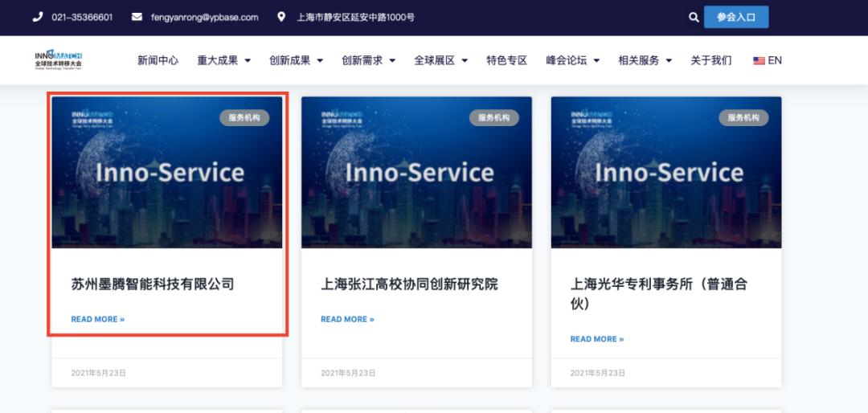Click READ MORE under 上海光华专利事务所

(596, 339)
